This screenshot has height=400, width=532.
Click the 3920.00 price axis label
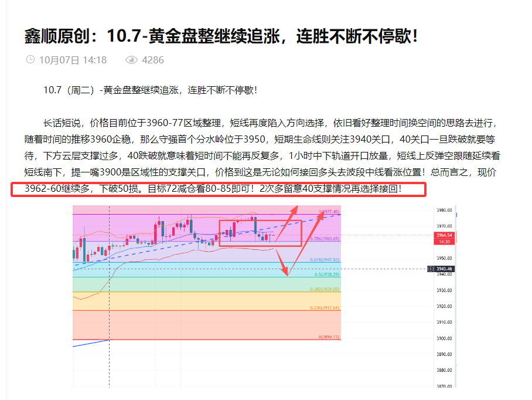tap(444, 306)
